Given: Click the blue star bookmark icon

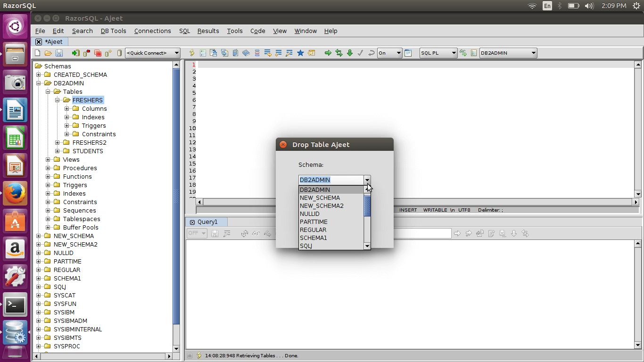Looking at the screenshot, I should pos(300,53).
